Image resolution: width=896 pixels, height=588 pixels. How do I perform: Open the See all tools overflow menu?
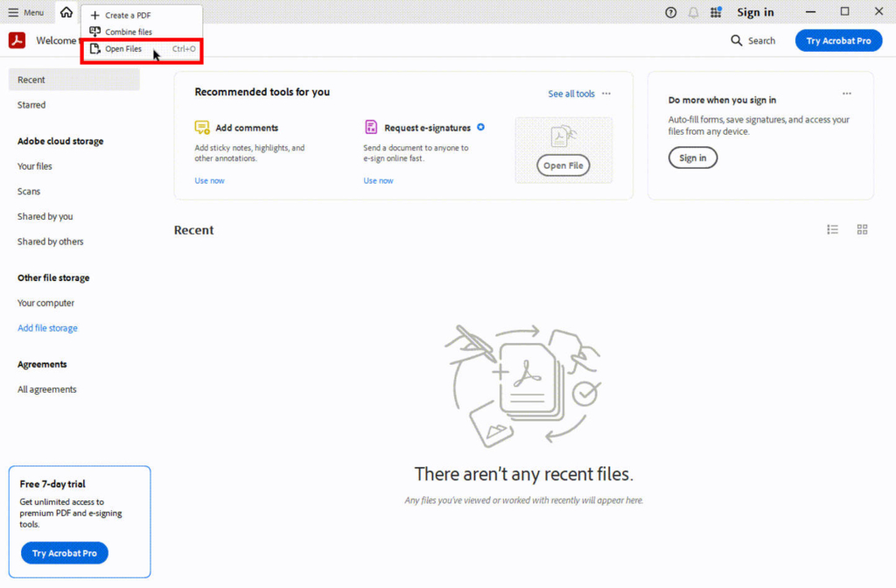[607, 93]
